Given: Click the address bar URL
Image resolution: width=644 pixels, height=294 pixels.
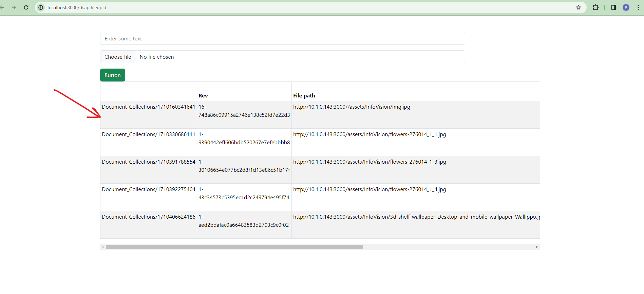Looking at the screenshot, I should (77, 7).
